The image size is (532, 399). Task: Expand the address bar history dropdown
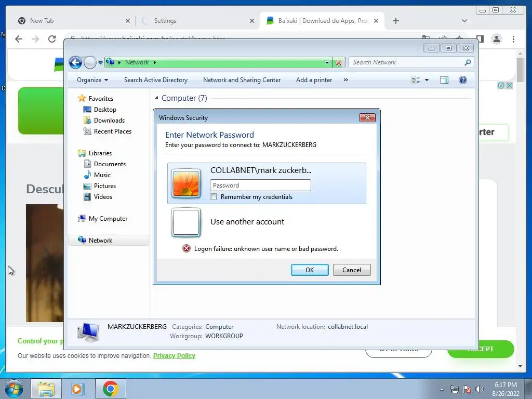(327, 62)
